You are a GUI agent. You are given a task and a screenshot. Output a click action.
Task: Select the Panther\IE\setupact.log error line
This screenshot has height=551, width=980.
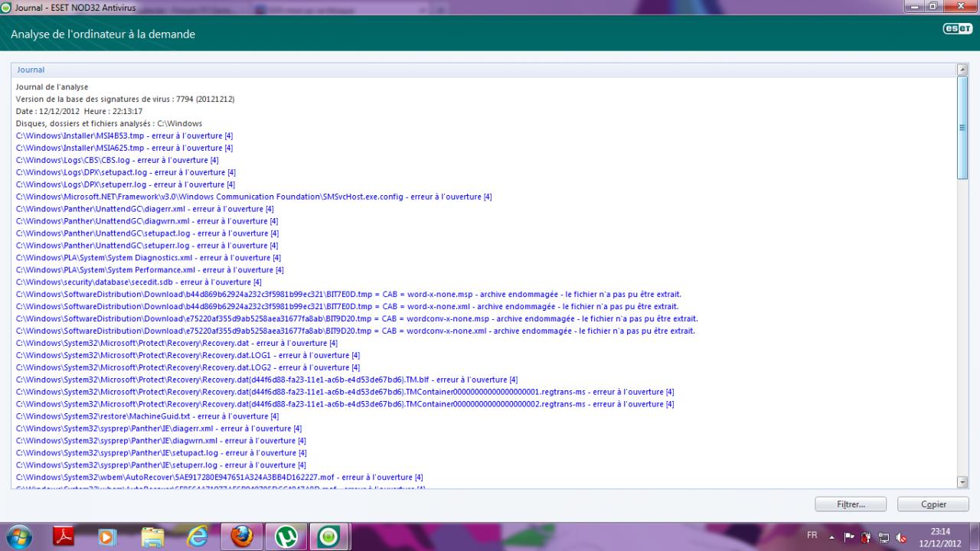[162, 453]
